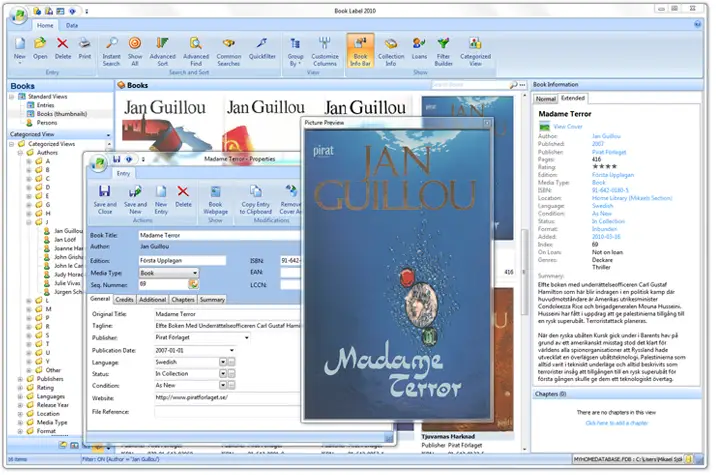Click the View Cover link

click(568, 127)
